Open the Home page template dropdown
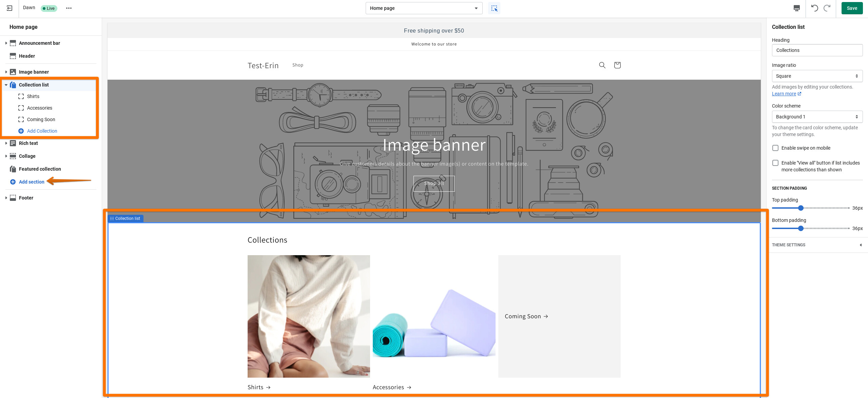The width and height of the screenshot is (868, 398). point(424,8)
